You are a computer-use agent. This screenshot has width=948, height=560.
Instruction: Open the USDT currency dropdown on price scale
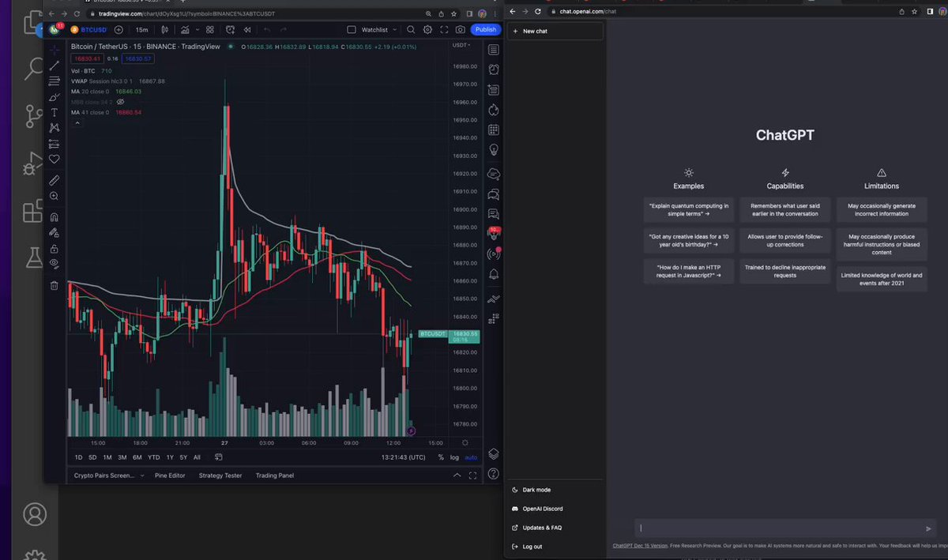point(461,45)
